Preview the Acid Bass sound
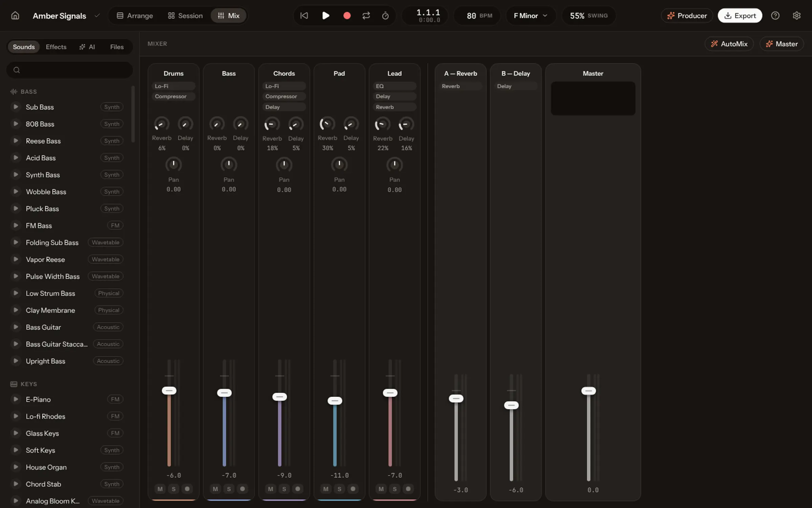812x508 pixels. [16, 158]
